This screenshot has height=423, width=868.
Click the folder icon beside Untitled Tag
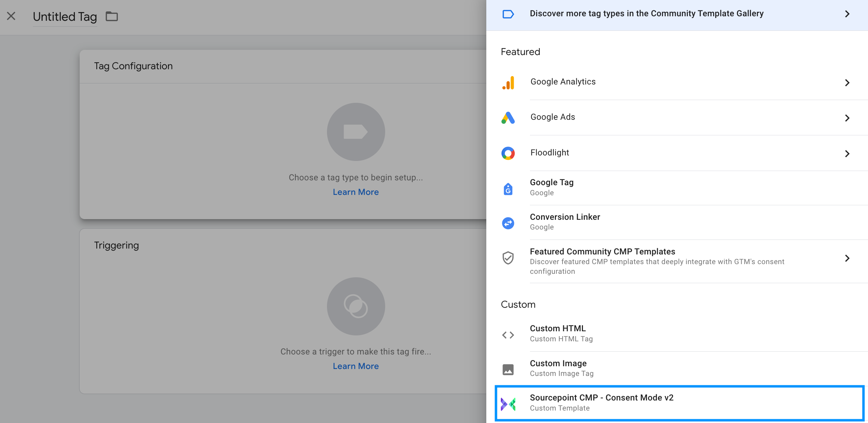tap(112, 16)
